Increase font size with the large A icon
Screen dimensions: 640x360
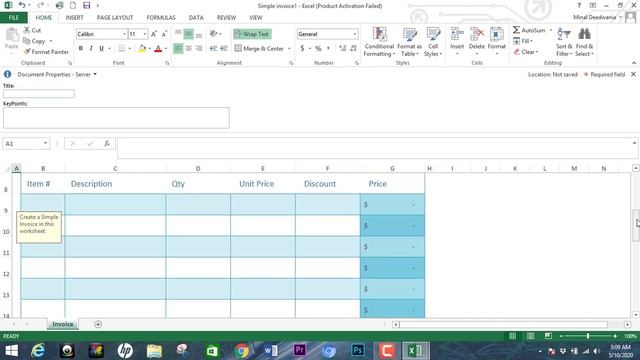click(x=153, y=34)
